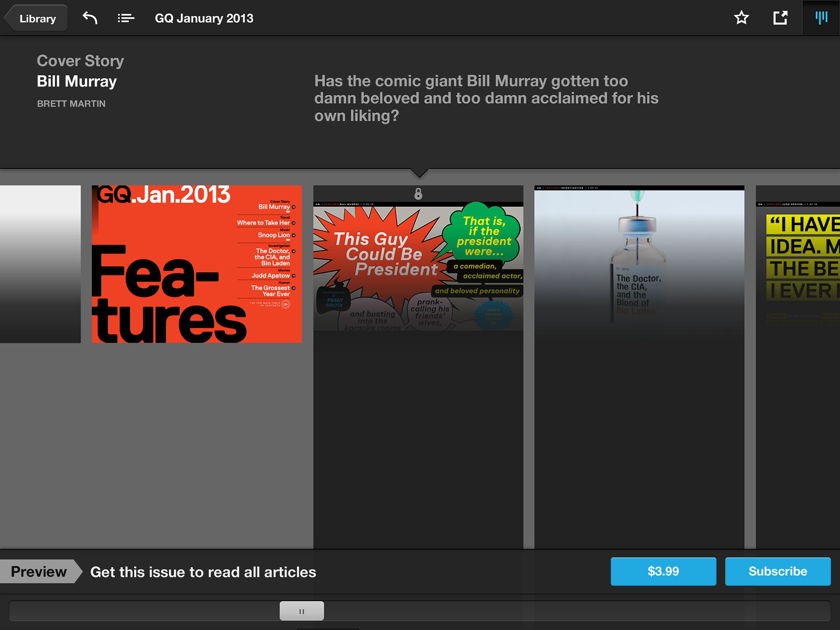Viewport: 840px width, 630px height.
Task: Open the table of contents list icon
Action: pos(126,18)
